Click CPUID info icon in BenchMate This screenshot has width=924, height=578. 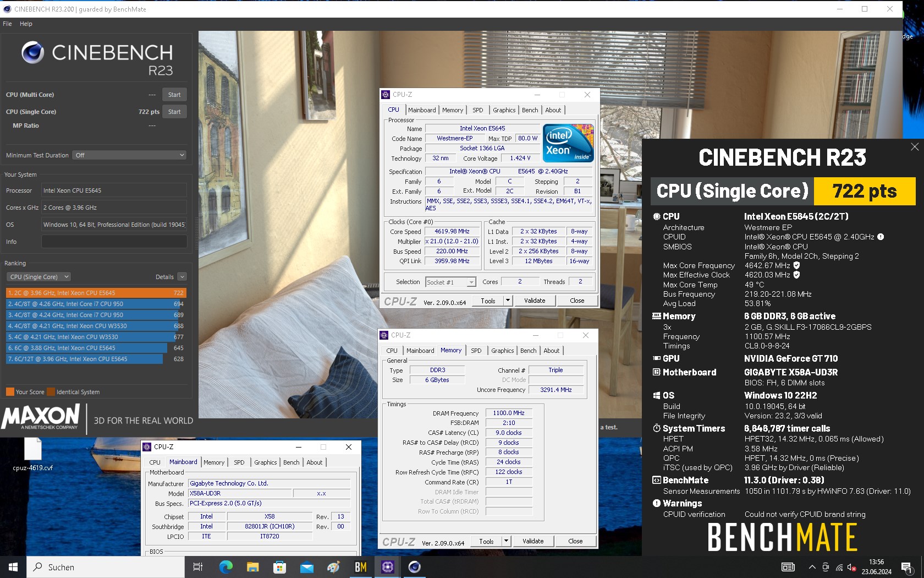(x=881, y=237)
